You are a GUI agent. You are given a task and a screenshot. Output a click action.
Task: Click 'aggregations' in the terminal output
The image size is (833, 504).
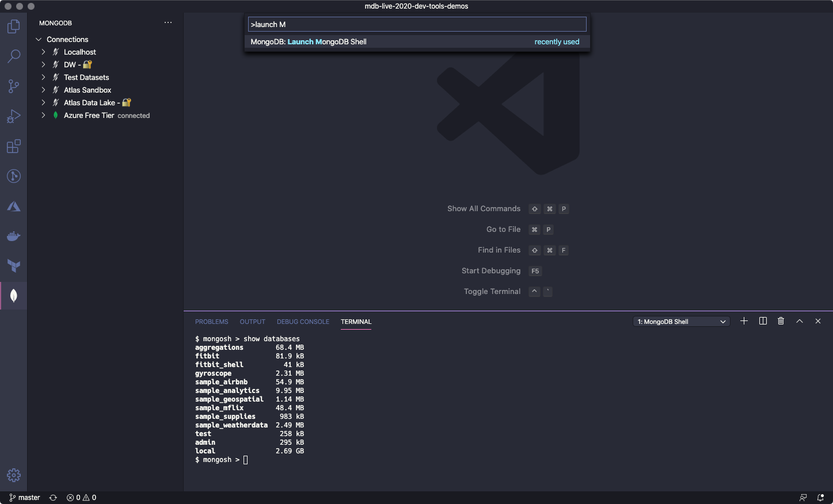click(x=219, y=348)
